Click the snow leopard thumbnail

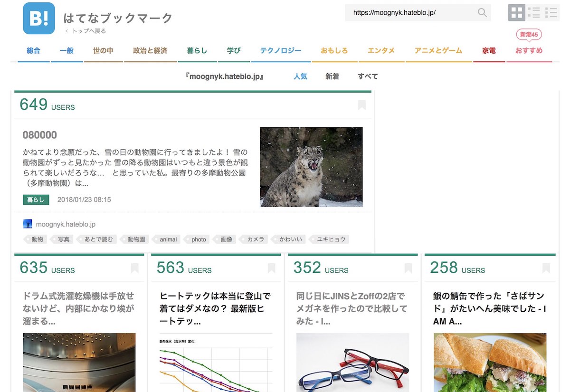(311, 167)
